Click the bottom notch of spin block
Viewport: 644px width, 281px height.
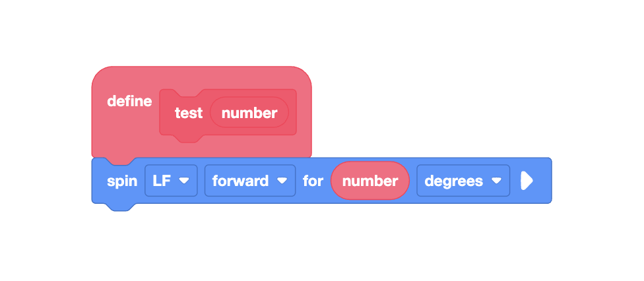[x=119, y=207]
